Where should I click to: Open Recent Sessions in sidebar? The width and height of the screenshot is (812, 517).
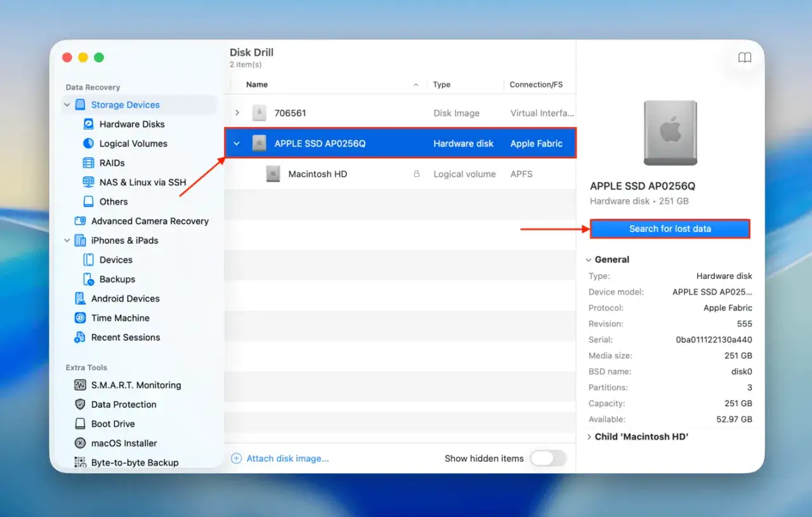tap(126, 337)
